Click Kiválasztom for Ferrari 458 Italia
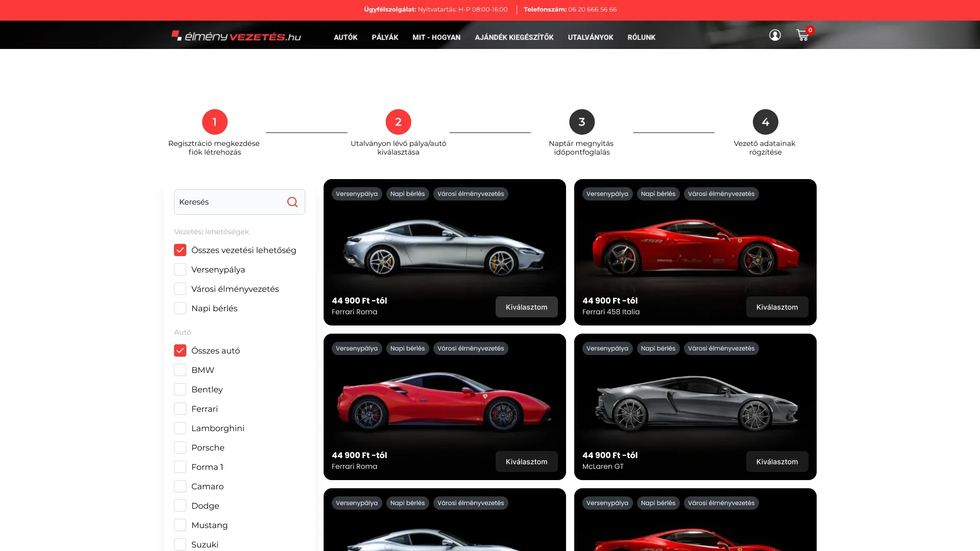 click(x=777, y=307)
